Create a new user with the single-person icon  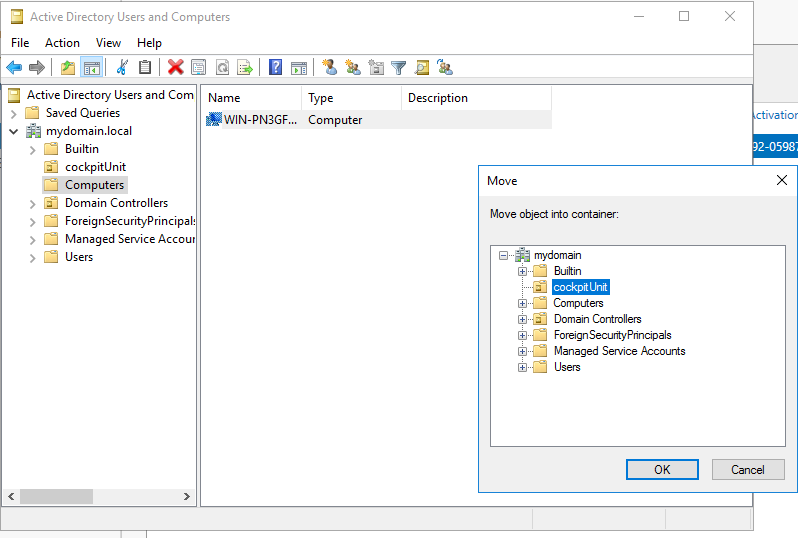pos(329,67)
